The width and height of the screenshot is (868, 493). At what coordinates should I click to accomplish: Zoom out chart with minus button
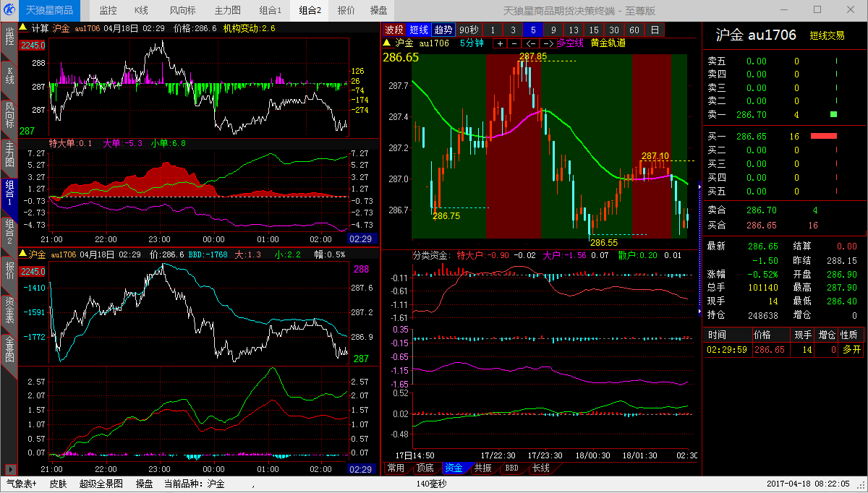point(514,43)
